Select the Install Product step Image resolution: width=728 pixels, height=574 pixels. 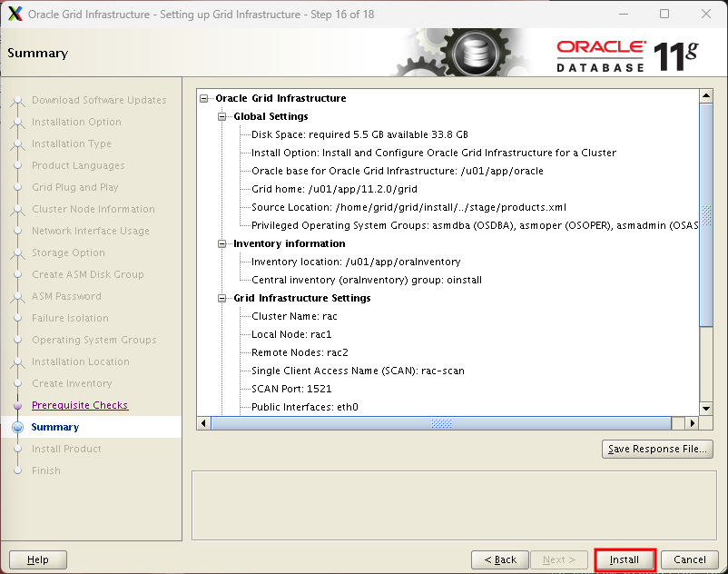pos(66,449)
